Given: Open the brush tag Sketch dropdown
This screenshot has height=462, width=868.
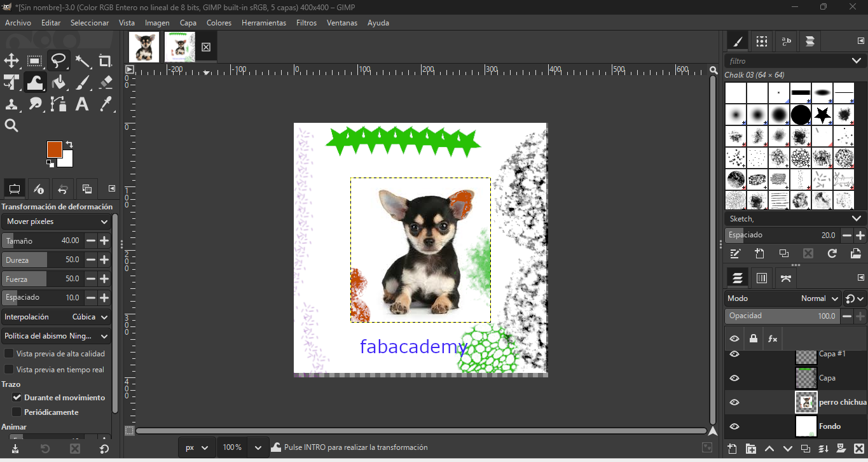Looking at the screenshot, I should [x=795, y=218].
